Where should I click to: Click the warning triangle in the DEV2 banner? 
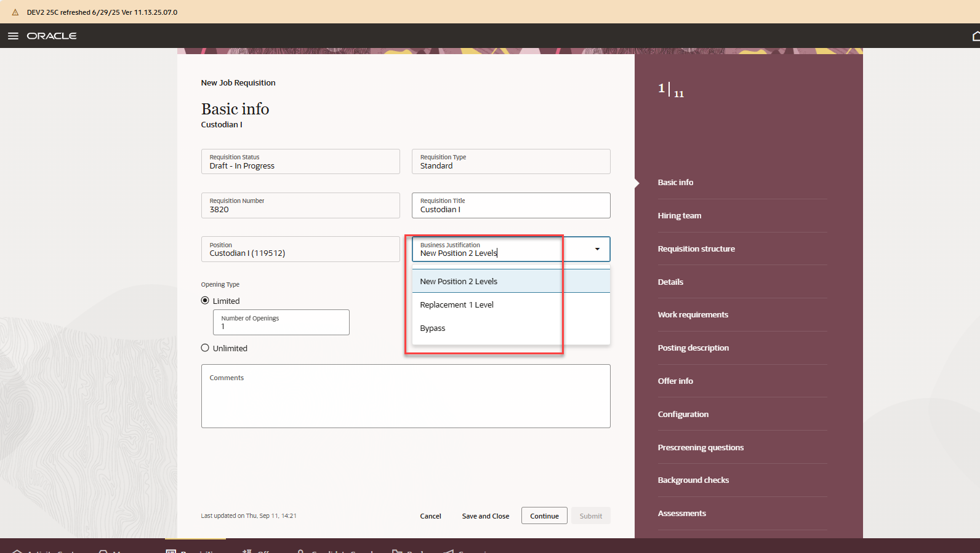coord(15,12)
